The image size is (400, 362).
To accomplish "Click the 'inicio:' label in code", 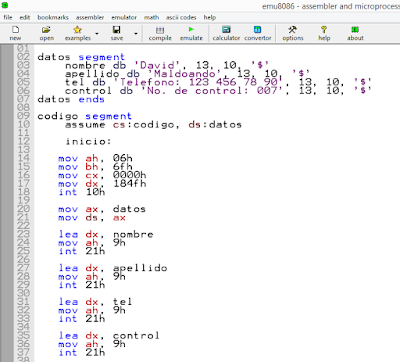I will 88,141.
